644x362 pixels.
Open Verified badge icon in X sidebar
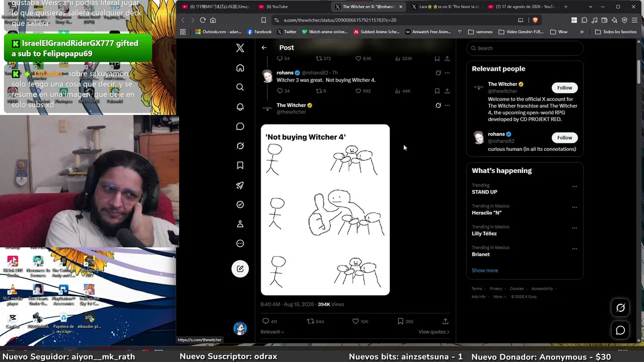[x=240, y=205]
